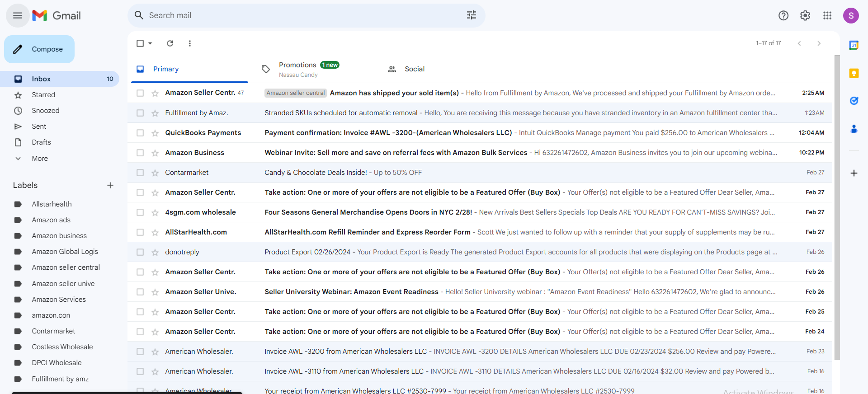Viewport: 868px width, 394px height.
Task: Open the More options three-dot menu
Action: pos(190,43)
